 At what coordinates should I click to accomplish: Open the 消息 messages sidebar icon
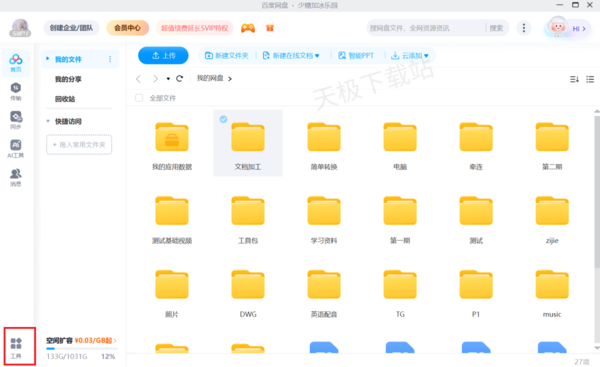coord(16,178)
